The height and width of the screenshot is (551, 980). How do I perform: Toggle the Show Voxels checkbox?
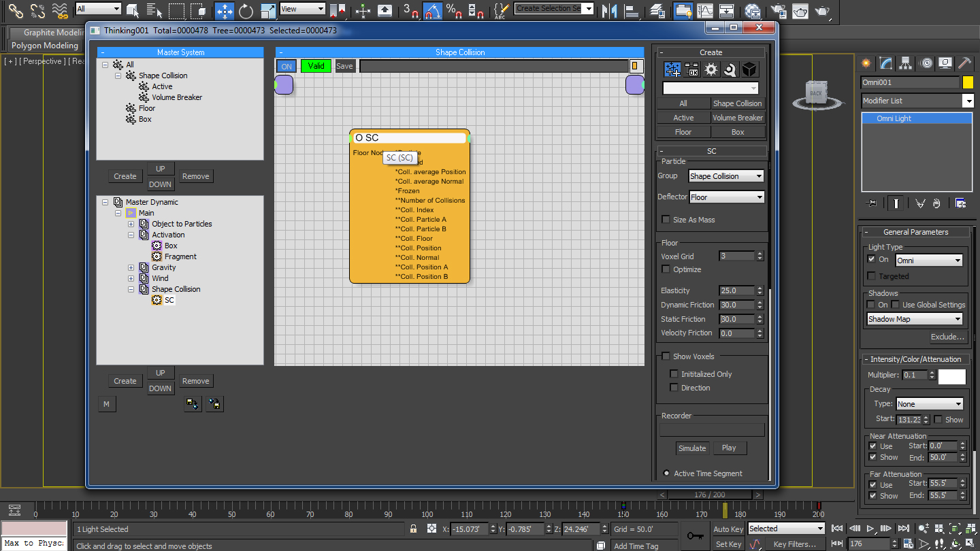point(666,356)
